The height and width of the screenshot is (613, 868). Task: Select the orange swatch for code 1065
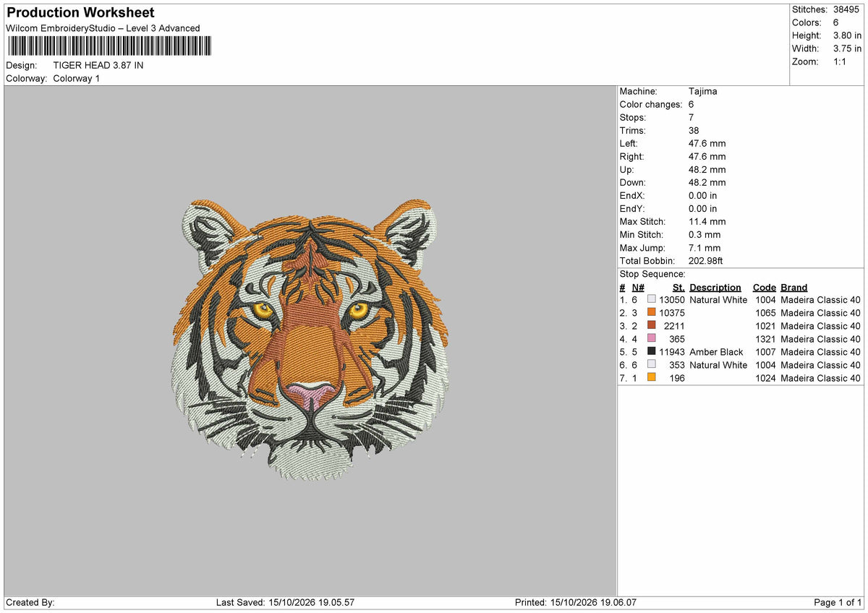[x=652, y=312]
